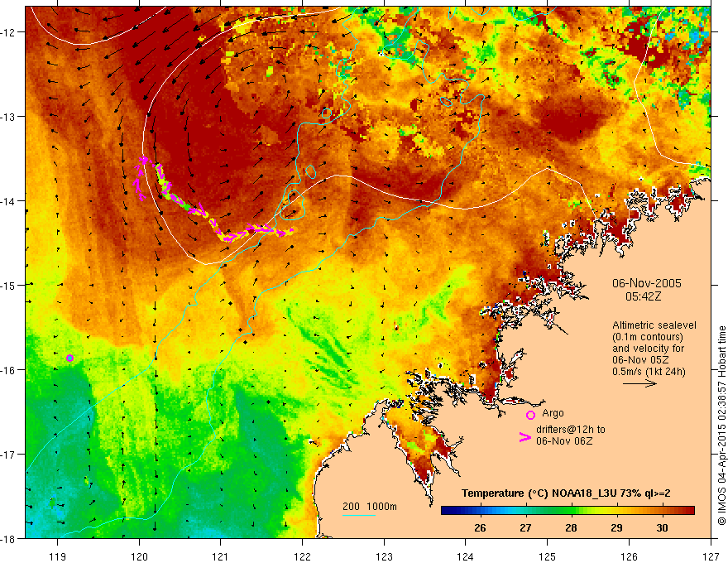This screenshot has width=728, height=563.
Task: Click the magenta drifter chevron in legend
Action: point(525,437)
